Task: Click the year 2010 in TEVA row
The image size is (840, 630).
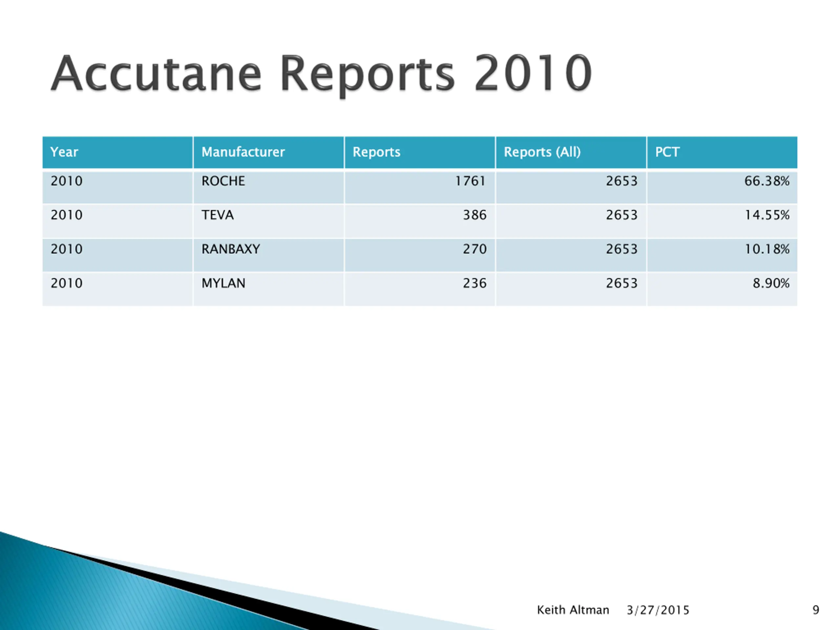Action: (x=67, y=215)
